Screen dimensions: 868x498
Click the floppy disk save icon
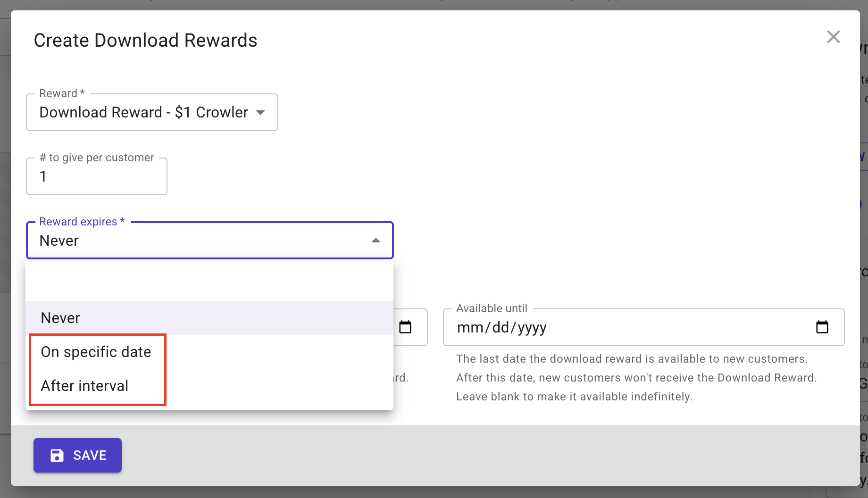(x=57, y=455)
